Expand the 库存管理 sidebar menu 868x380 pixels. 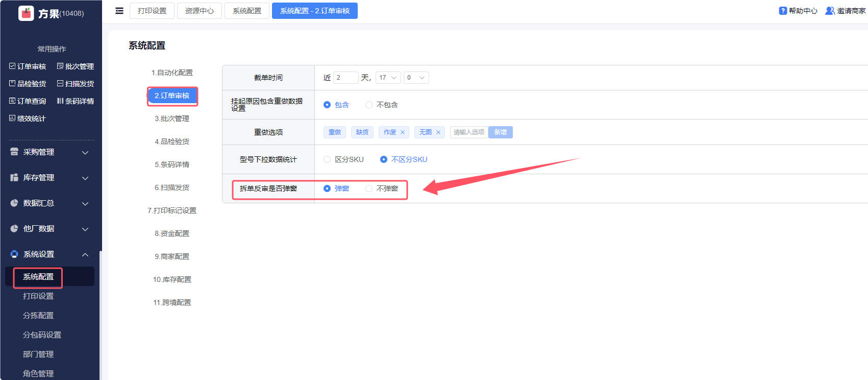pyautogui.click(x=49, y=178)
